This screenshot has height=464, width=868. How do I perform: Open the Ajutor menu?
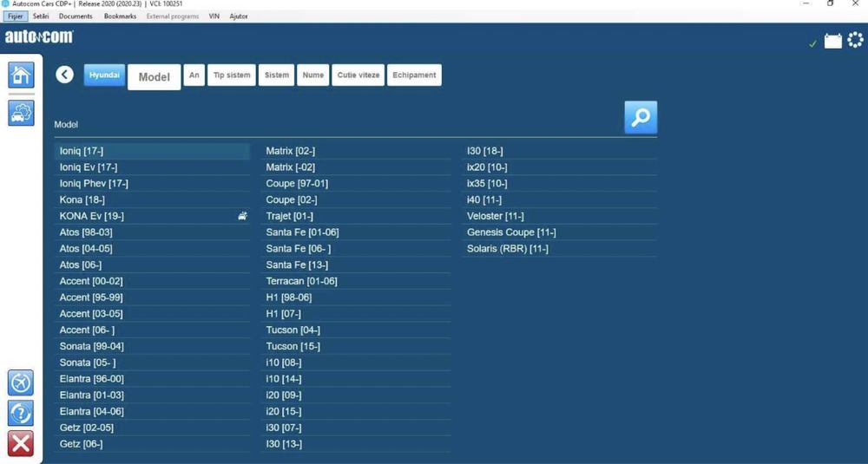pos(239,16)
